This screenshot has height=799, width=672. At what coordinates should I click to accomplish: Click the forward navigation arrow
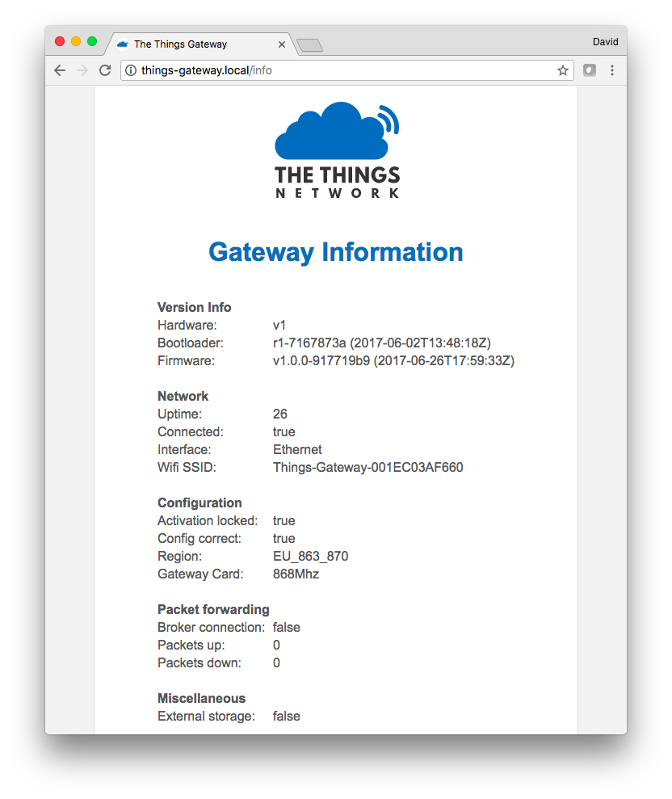tap(82, 70)
